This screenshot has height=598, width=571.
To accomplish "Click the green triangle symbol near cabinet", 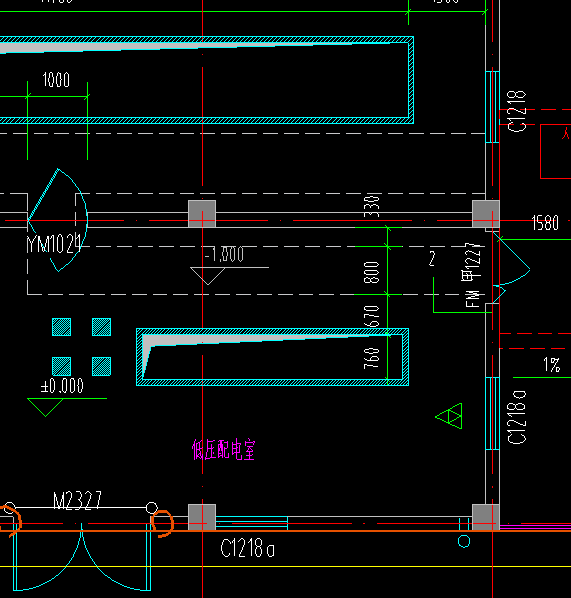I will coord(449,416).
